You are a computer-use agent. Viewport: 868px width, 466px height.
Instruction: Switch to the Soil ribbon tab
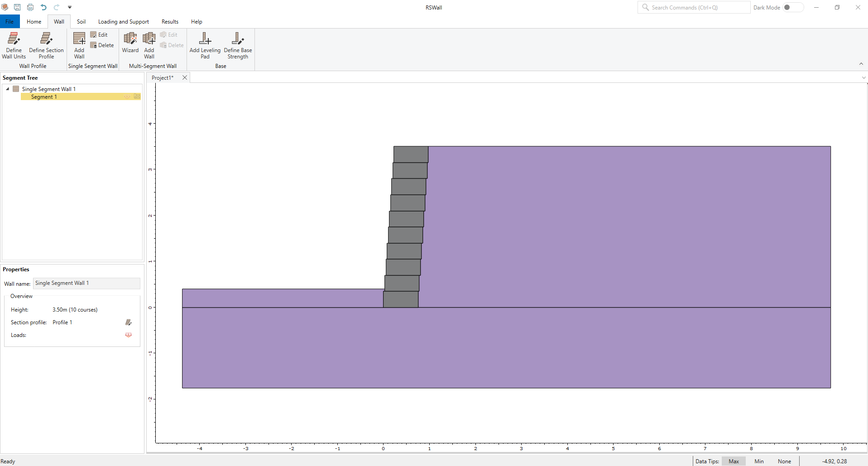click(81, 22)
